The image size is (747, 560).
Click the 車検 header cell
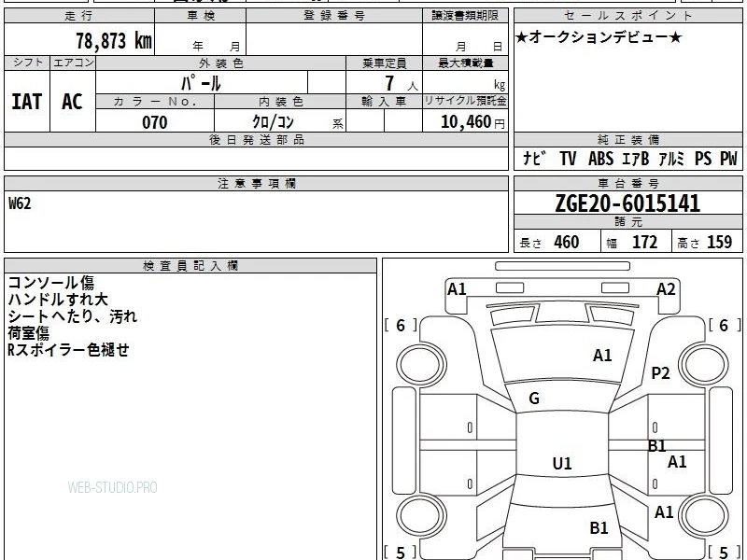(x=201, y=16)
